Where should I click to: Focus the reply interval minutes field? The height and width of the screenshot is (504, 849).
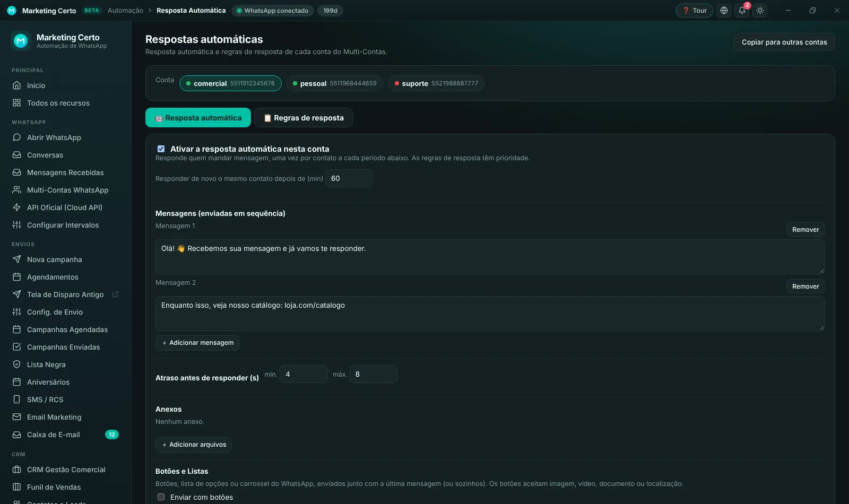[x=349, y=178]
